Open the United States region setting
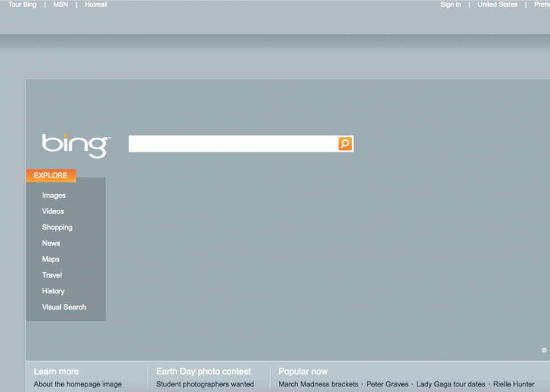Screen dimensions: 550x392 tap(497, 4)
